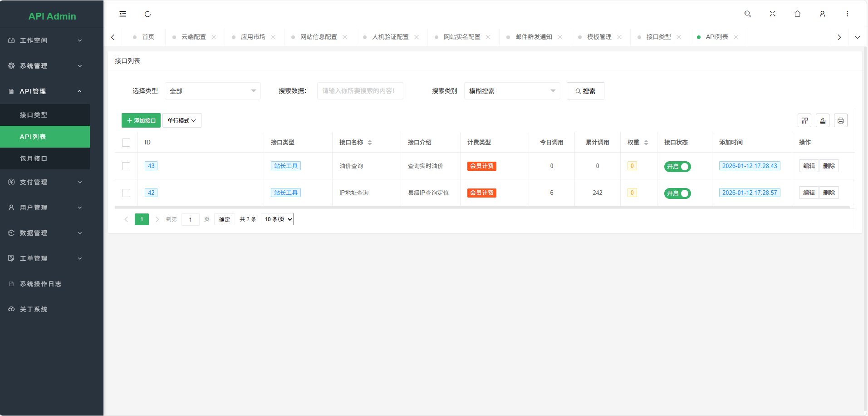Open the 10 条/页 page size selector
This screenshot has height=416, width=868.
click(277, 219)
